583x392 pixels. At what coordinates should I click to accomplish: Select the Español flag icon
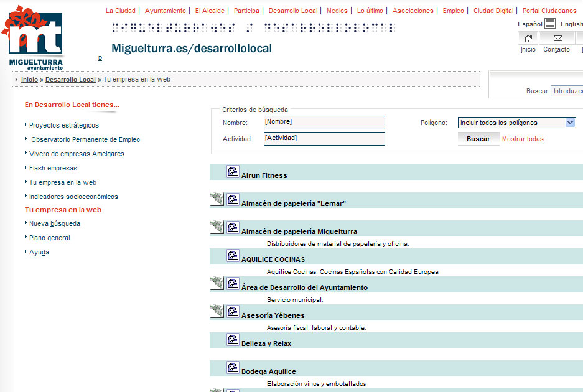[550, 24]
